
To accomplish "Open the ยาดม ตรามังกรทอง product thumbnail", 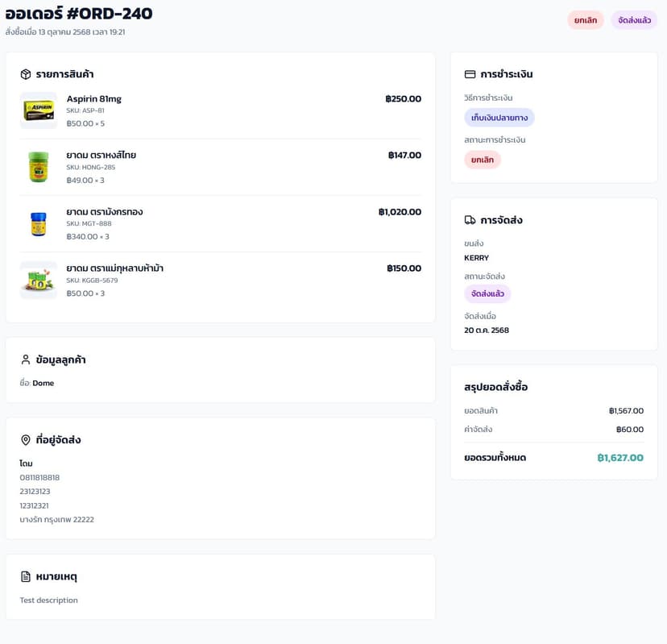I will point(39,223).
